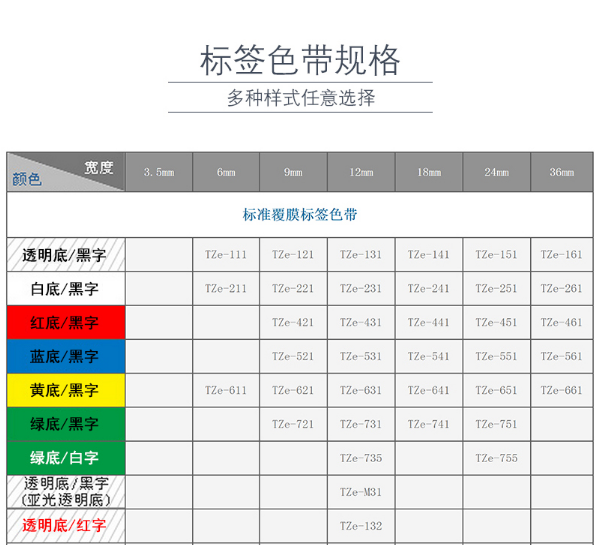The image size is (601, 545).
Task: Click cell TZe-211
Action: click(x=226, y=289)
